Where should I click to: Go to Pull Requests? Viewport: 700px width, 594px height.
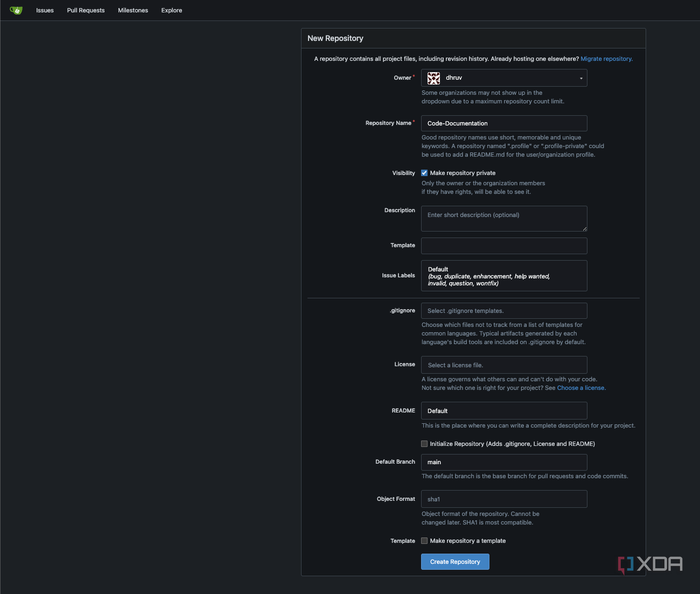pos(86,10)
